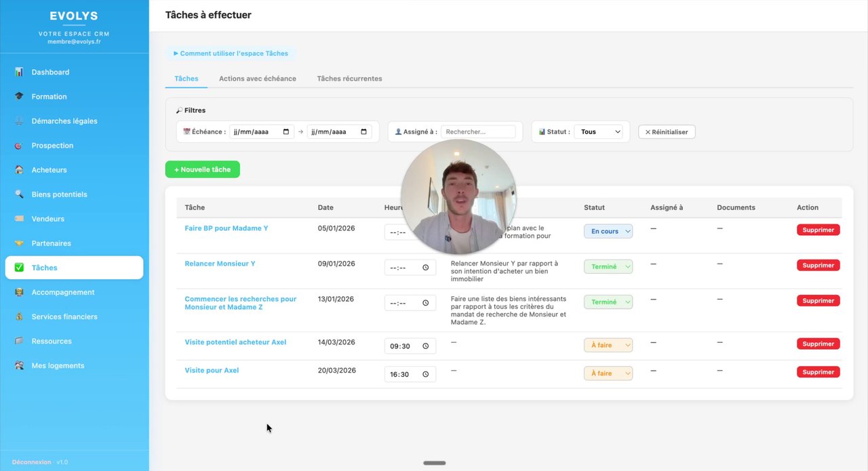This screenshot has width=868, height=471.
Task: Open Terminé status dropdown for Relancer Monsieur Y
Action: coord(608,266)
